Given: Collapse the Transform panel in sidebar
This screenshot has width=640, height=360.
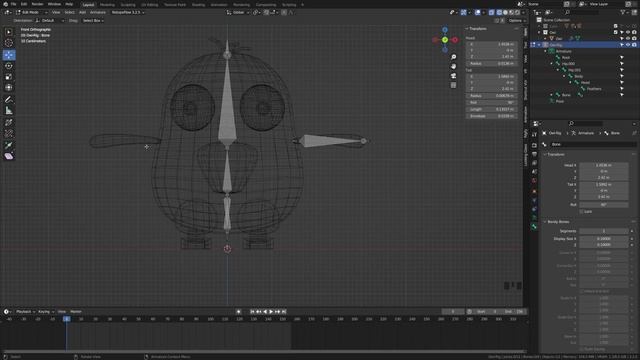Looking at the screenshot, I should coord(467,29).
